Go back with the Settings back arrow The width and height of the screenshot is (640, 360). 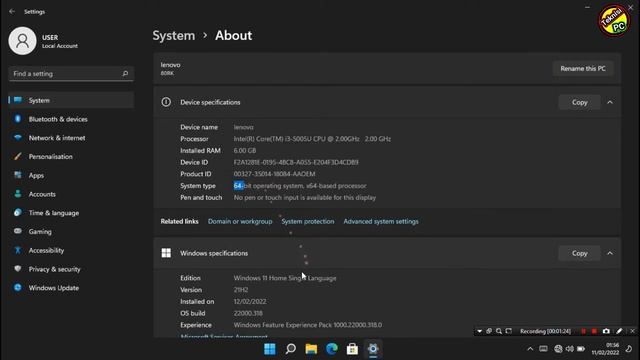pos(12,11)
